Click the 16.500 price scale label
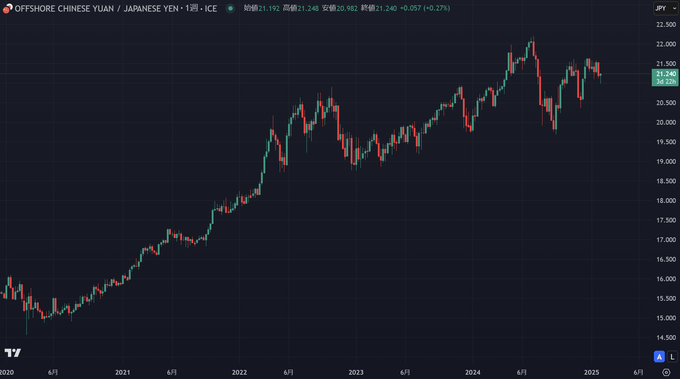Image resolution: width=680 pixels, height=379 pixels. pyautogui.click(x=666, y=259)
